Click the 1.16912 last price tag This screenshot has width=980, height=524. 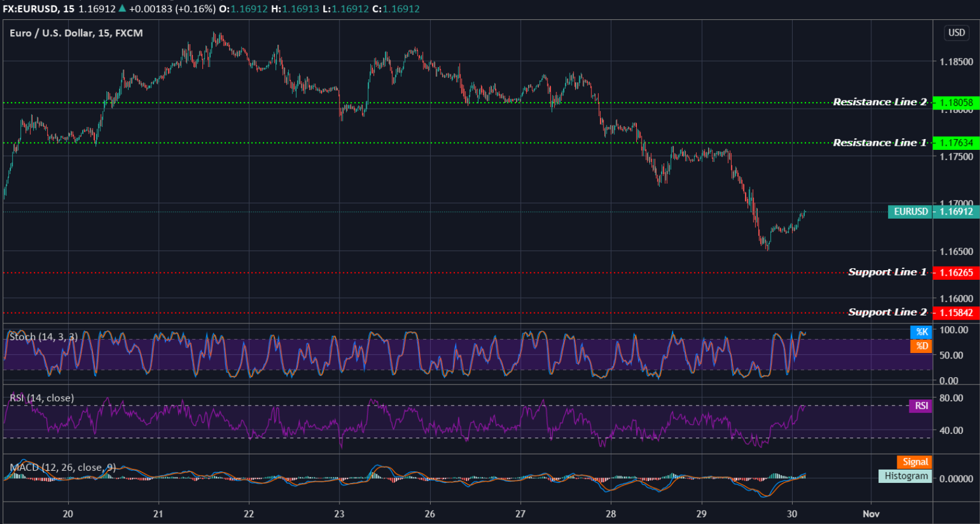[956, 212]
